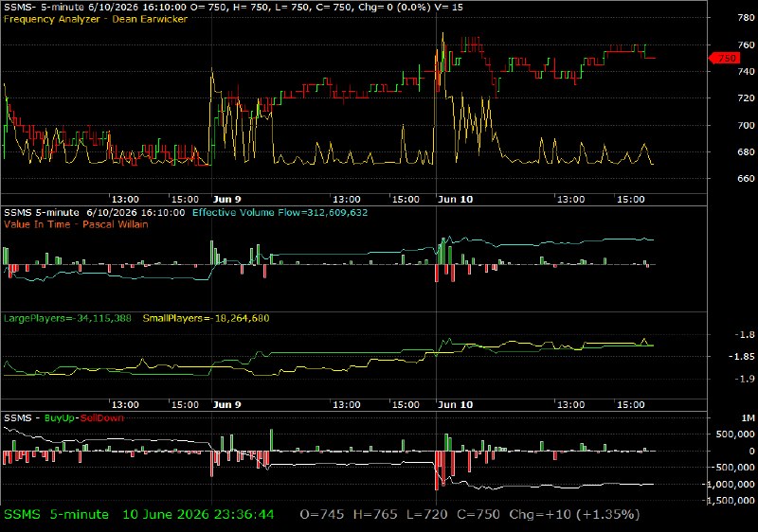Click 'O=745' in the status bar
This screenshot has width=758, height=532.
322,515
